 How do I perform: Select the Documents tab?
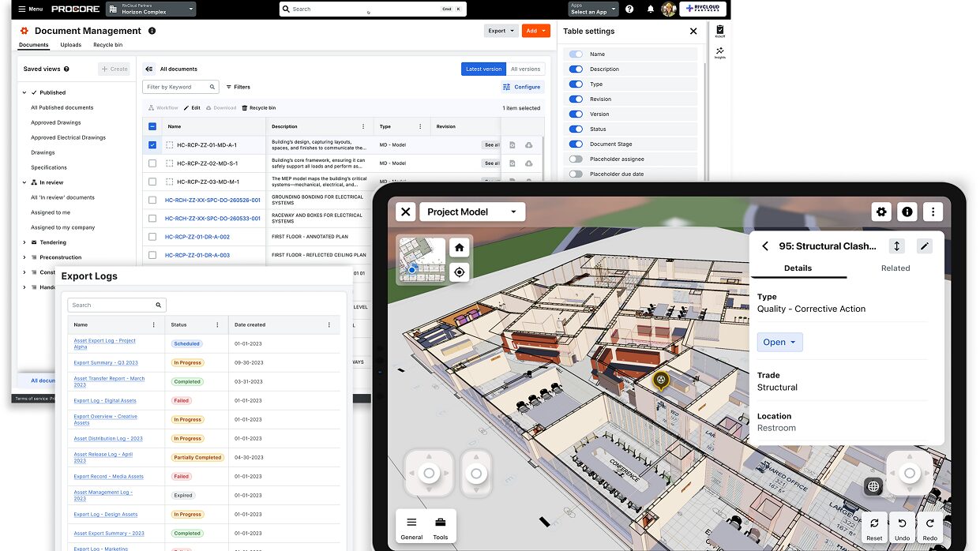pyautogui.click(x=34, y=45)
